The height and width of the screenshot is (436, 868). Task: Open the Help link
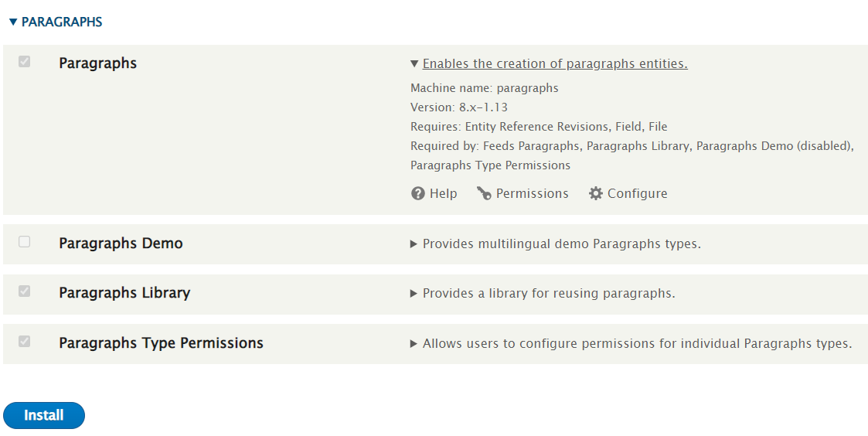point(443,193)
